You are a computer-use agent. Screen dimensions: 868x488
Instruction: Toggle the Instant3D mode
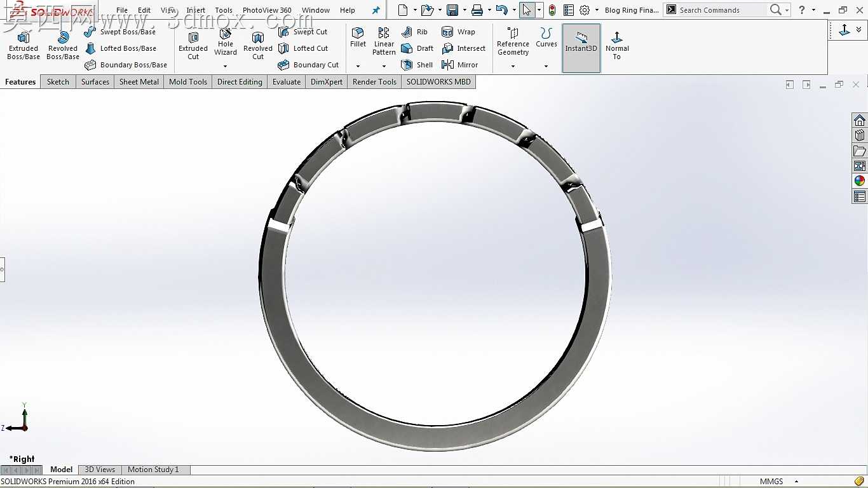click(x=581, y=48)
